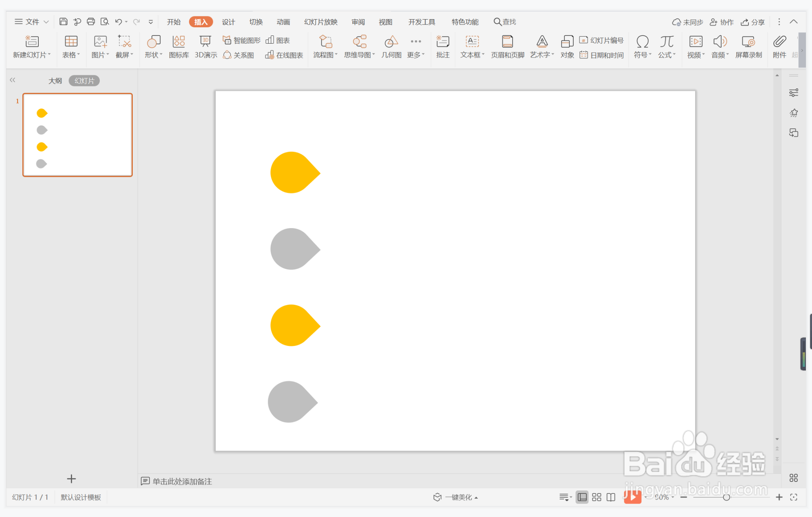Click 单击此处添加备注 notes area

pos(182,481)
